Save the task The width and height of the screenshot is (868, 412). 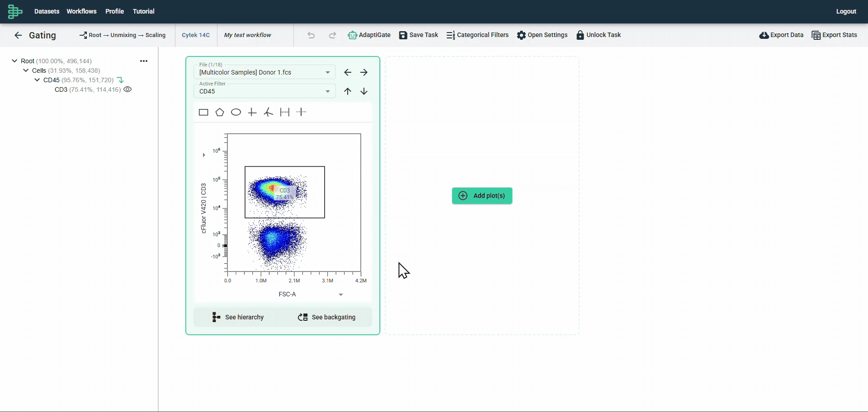coord(419,35)
